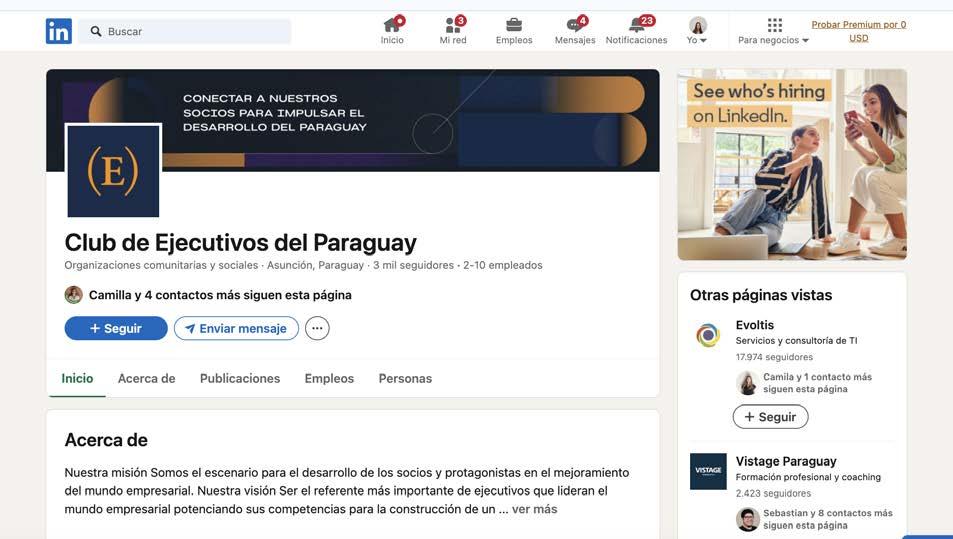Switch to the Acerca de tab

click(146, 379)
